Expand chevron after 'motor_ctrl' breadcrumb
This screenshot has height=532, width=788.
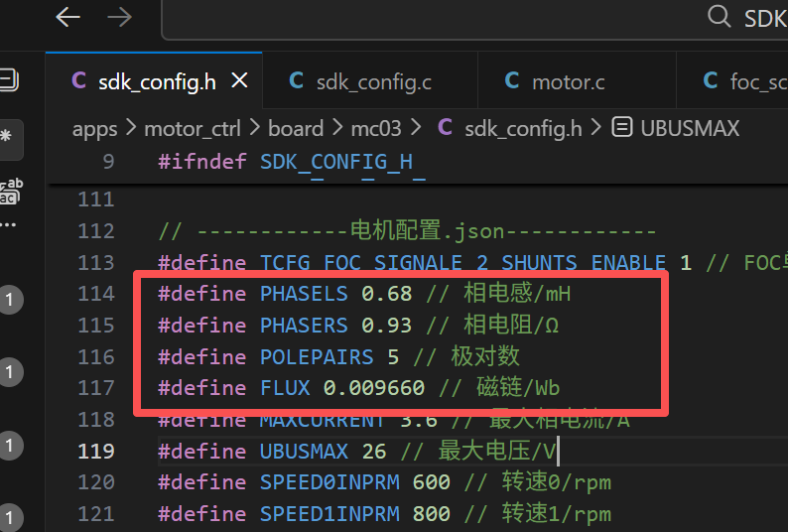255,128
